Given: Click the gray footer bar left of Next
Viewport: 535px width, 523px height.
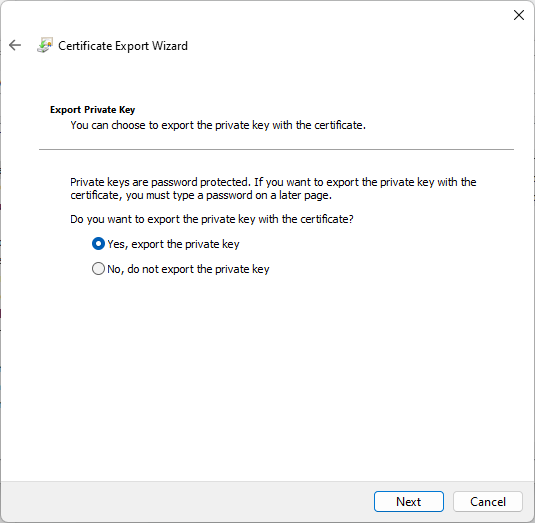Looking at the screenshot, I should click(x=188, y=502).
